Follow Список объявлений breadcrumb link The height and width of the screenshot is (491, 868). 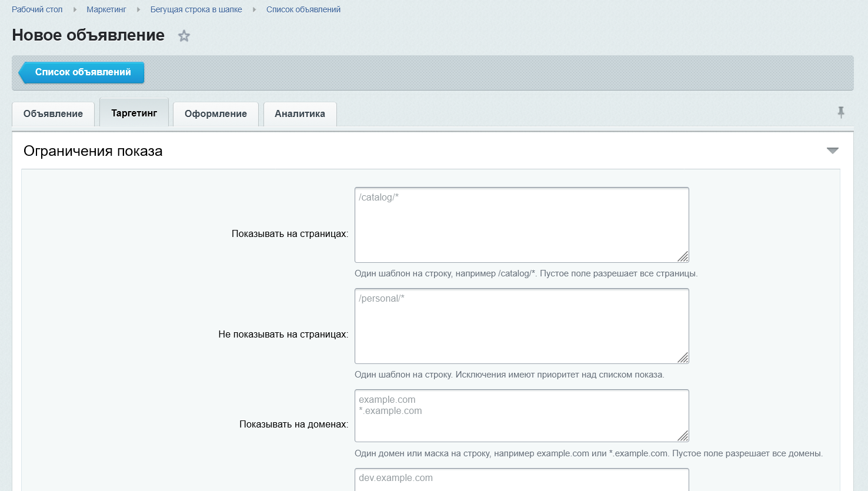pyautogui.click(x=303, y=9)
